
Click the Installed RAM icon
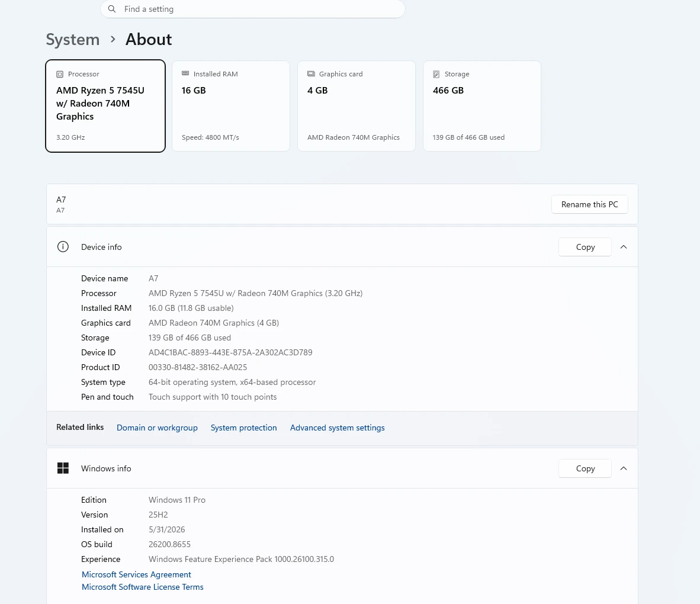(x=185, y=73)
